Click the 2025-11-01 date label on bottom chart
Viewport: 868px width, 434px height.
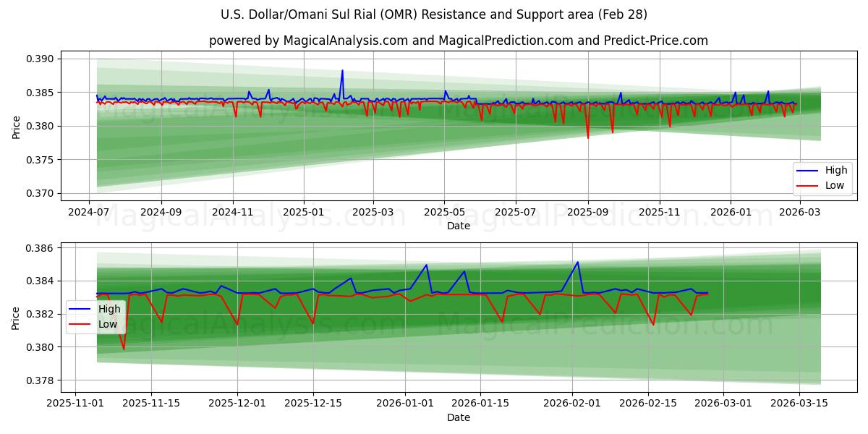tap(75, 404)
